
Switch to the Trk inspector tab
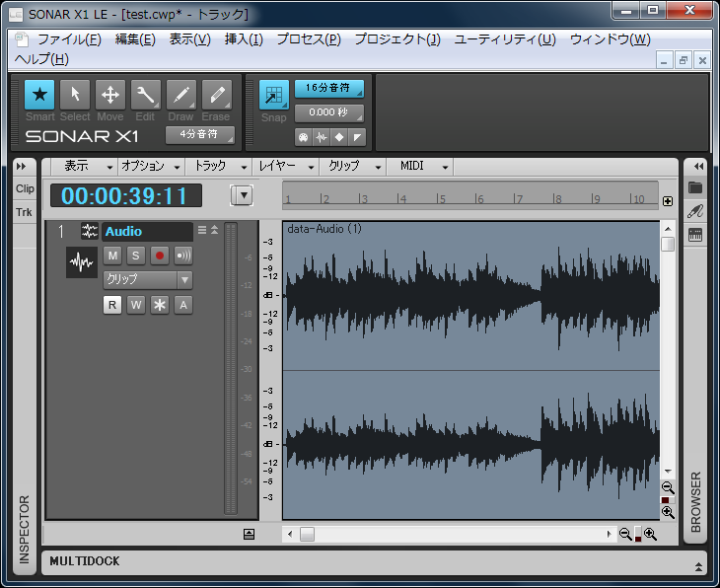[24, 212]
